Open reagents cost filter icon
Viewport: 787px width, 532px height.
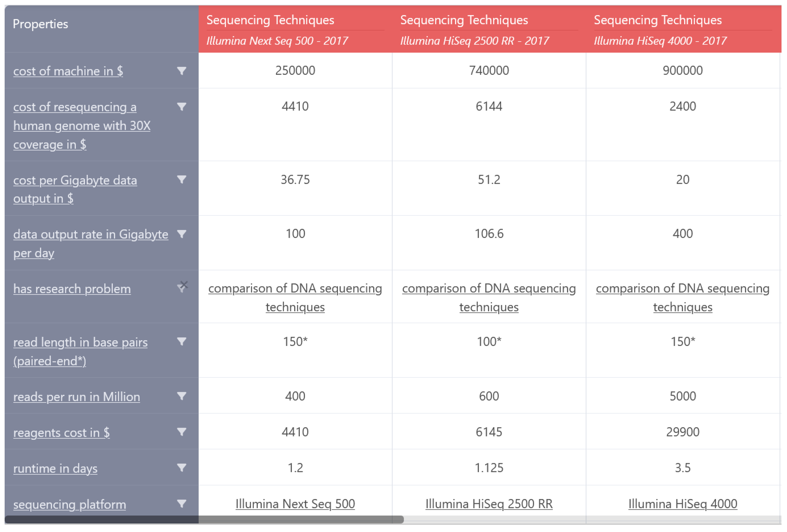click(181, 432)
